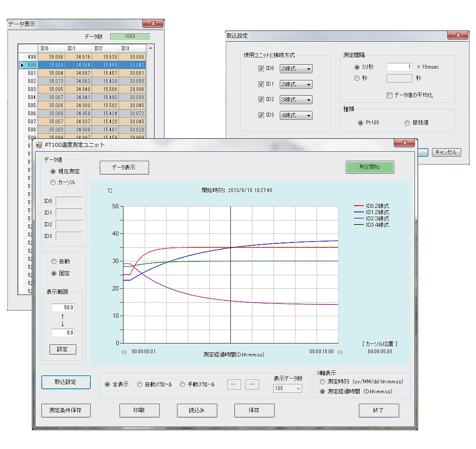Click the upper display range input field
The height and width of the screenshot is (449, 476).
tap(62, 308)
